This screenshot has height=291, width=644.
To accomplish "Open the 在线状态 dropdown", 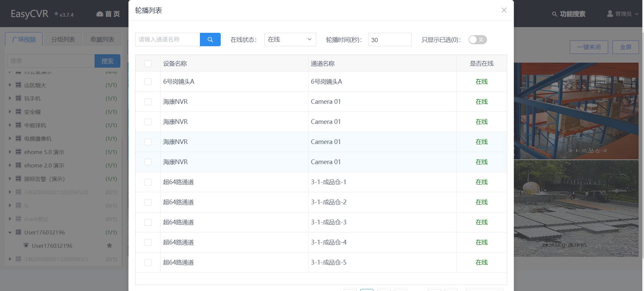I will tap(290, 40).
